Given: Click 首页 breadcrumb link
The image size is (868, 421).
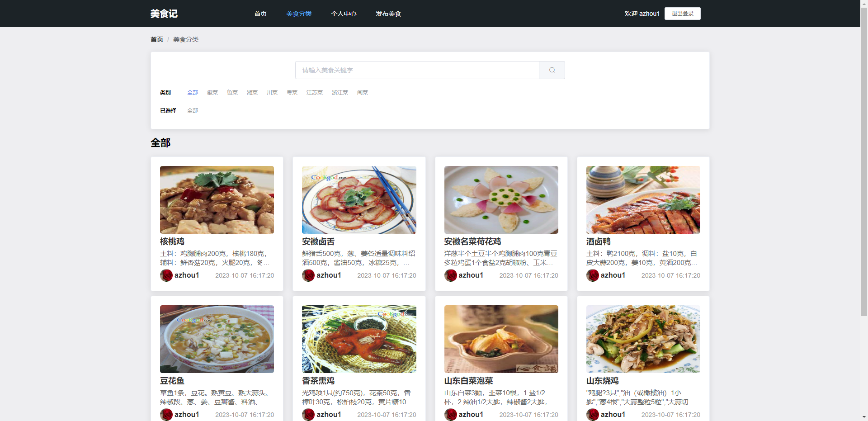Looking at the screenshot, I should tap(157, 39).
